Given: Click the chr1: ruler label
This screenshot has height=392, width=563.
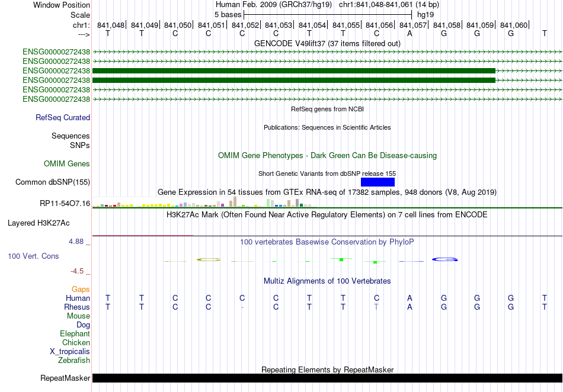Looking at the screenshot, I should (x=81, y=25).
